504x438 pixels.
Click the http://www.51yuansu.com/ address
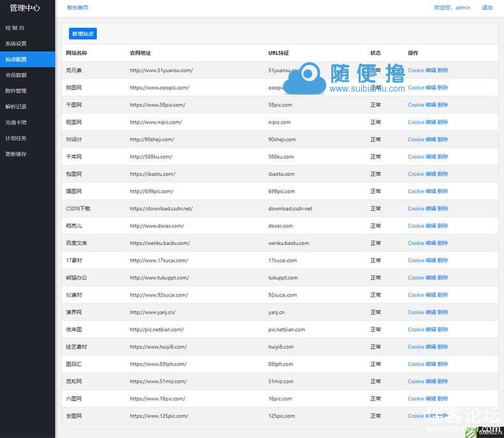click(161, 70)
